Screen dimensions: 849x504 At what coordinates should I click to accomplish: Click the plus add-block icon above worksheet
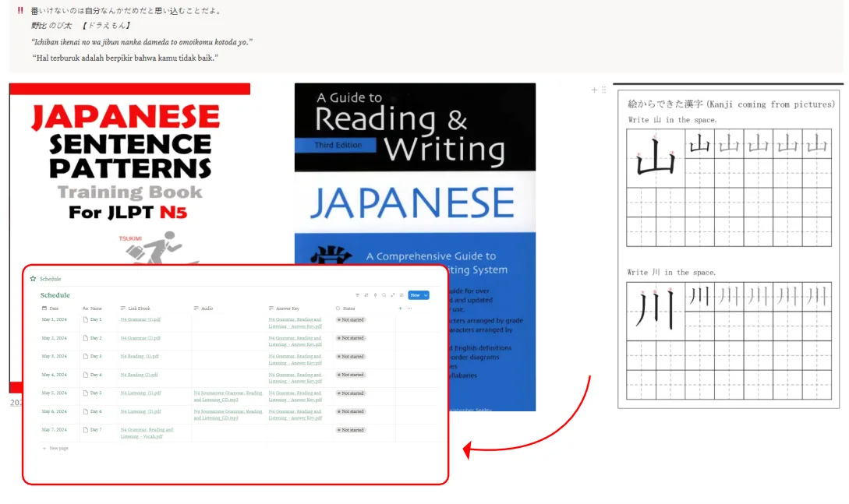coord(594,90)
